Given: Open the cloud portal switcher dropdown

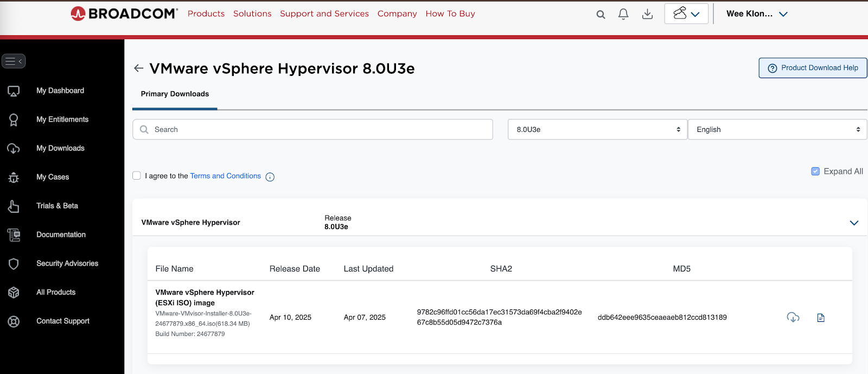Looking at the screenshot, I should tap(686, 14).
